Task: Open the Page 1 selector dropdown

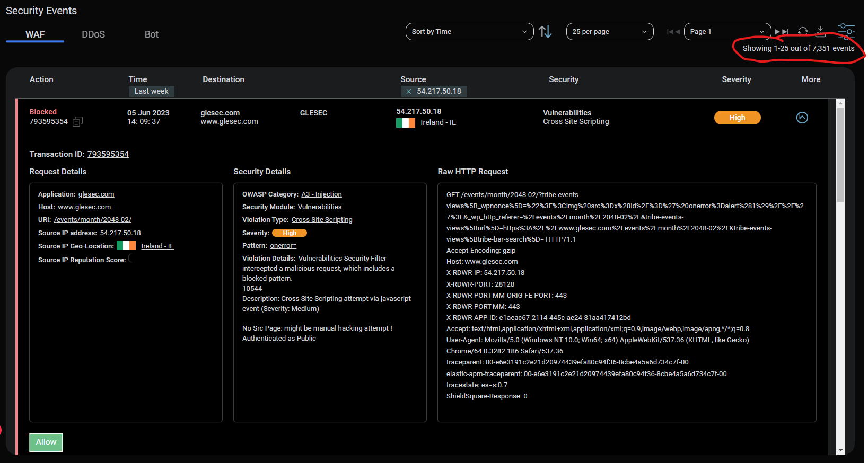Action: [727, 32]
